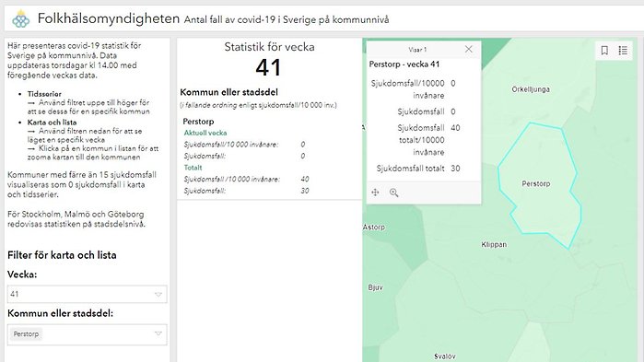
Task: Expand the Vecka dropdown arrow
Action: [158, 294]
